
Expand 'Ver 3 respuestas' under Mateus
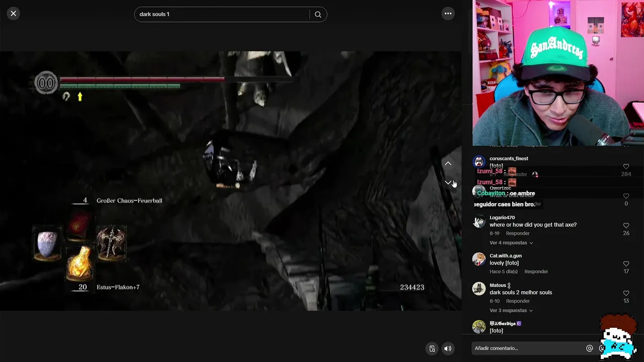point(511,311)
